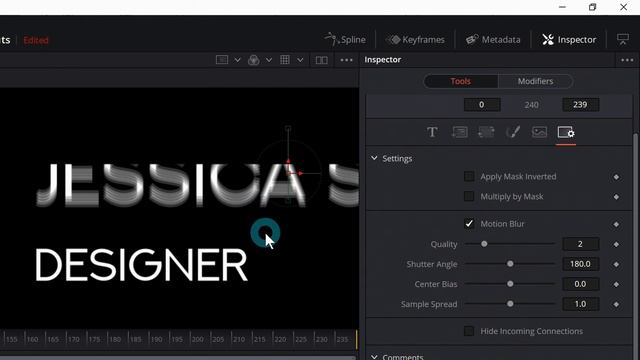Collapse the Settings section
This screenshot has height=360, width=640.
tap(374, 158)
